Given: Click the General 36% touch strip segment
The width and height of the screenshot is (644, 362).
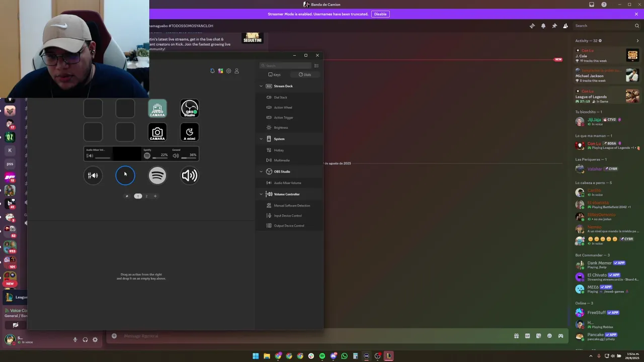Looking at the screenshot, I should (x=185, y=154).
